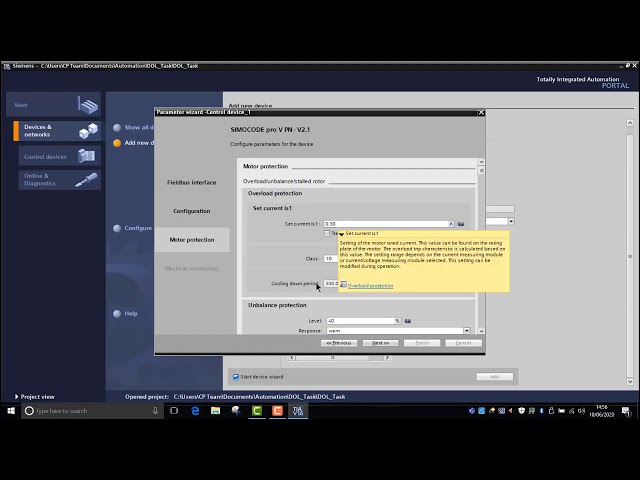Open Online & Diagnostics screwdriver icon
Viewport: 640px width, 480px height.
[x=86, y=180]
